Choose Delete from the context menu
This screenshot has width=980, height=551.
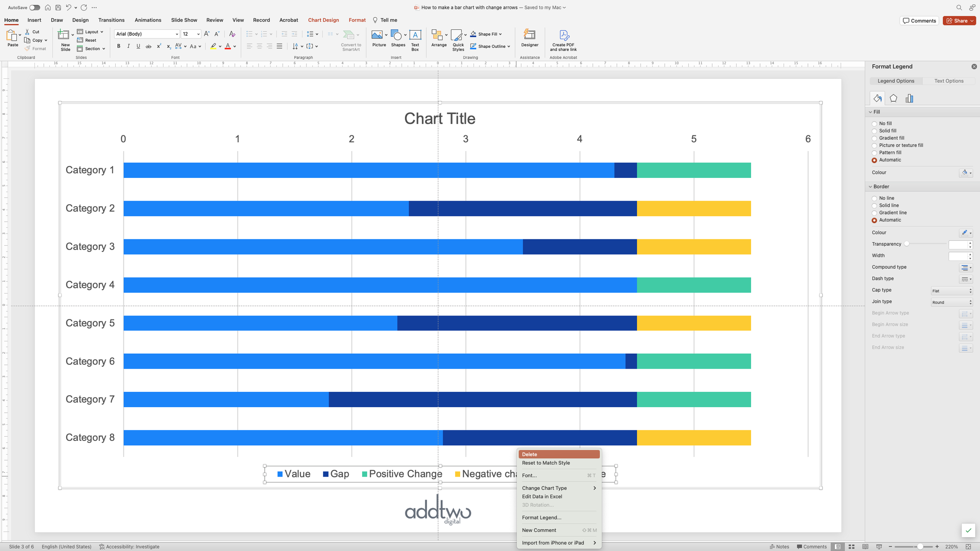pos(559,454)
